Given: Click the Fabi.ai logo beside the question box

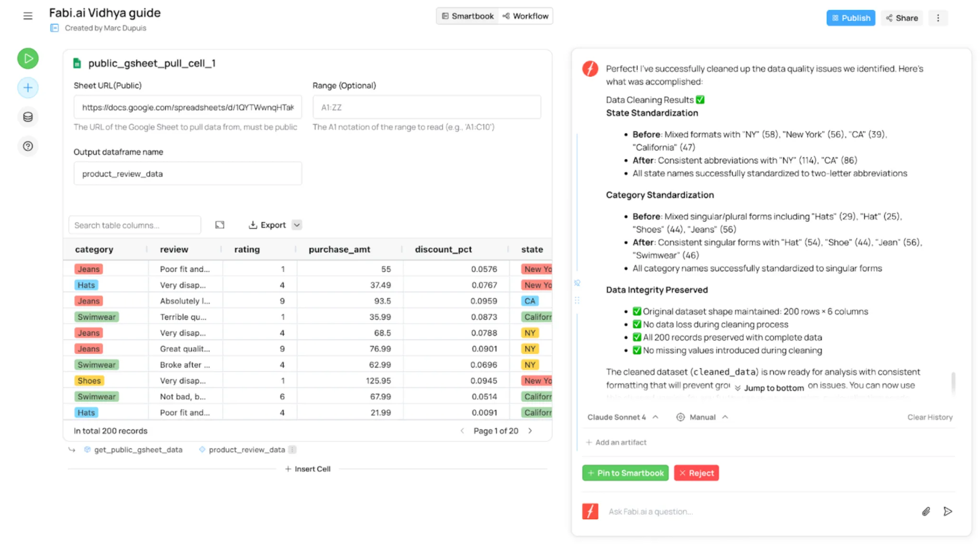Looking at the screenshot, I should click(x=590, y=511).
